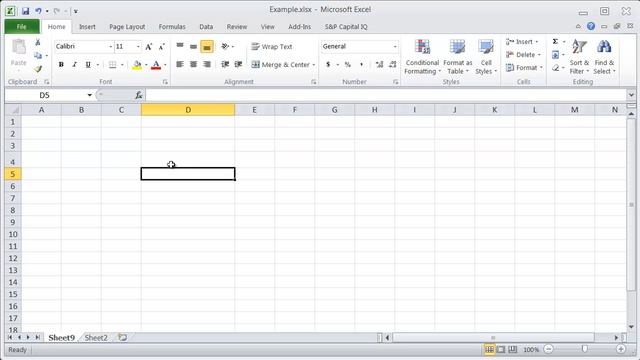
Task: Click the Paste button
Action: [x=18, y=53]
